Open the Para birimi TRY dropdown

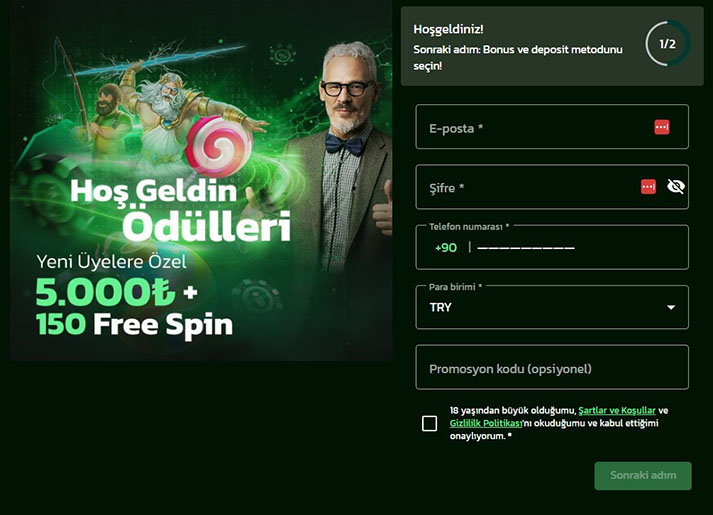pos(552,307)
